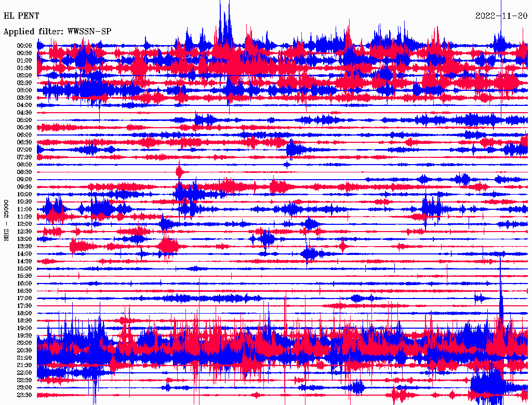Screen dimensions: 532x405
Task: Select the 01:00 time label
Action: tap(24, 60)
